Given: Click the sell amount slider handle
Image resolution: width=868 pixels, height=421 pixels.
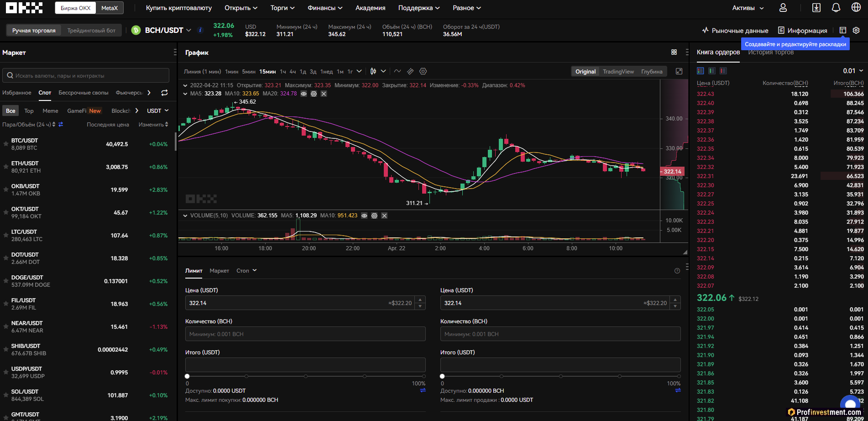Looking at the screenshot, I should point(442,376).
